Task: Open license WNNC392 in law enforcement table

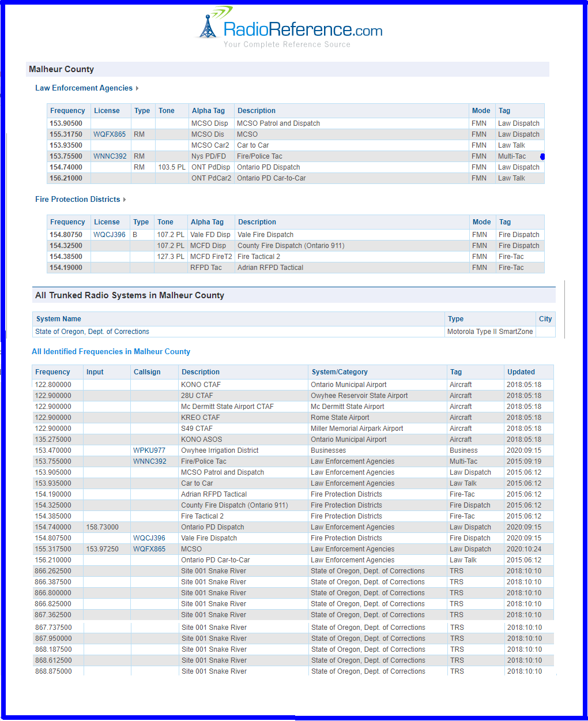Action: [110, 156]
